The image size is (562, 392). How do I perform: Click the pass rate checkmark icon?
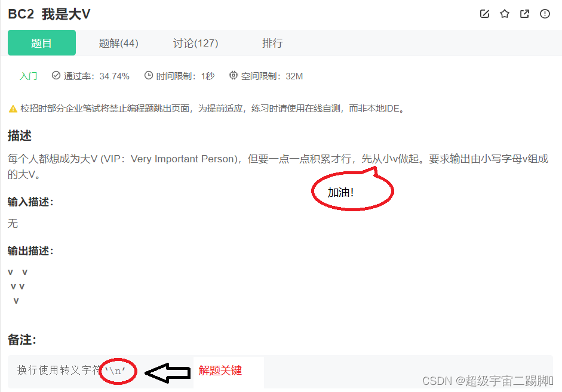point(56,75)
